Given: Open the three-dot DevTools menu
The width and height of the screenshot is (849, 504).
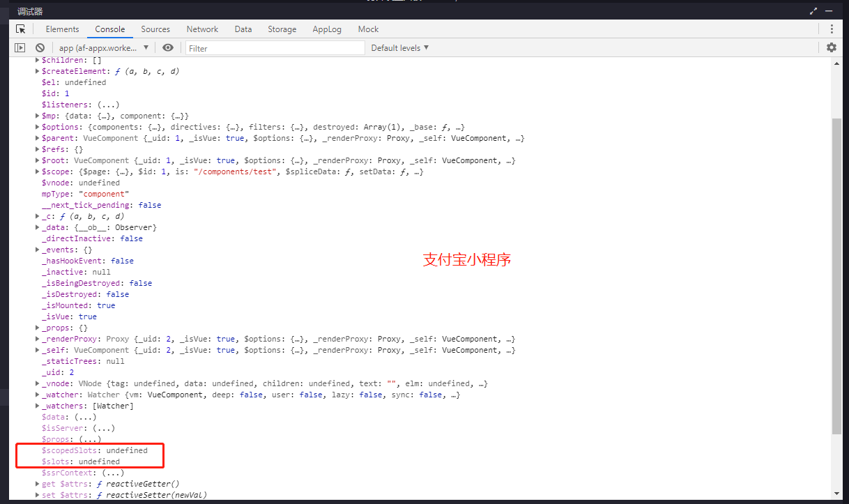Looking at the screenshot, I should pos(832,29).
